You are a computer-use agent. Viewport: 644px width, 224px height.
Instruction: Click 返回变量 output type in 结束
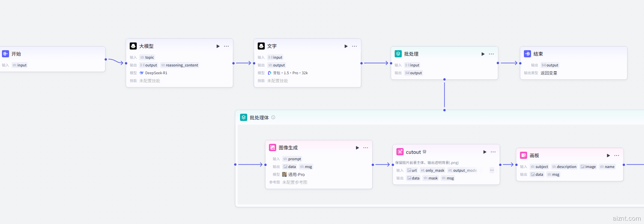pyautogui.click(x=549, y=73)
